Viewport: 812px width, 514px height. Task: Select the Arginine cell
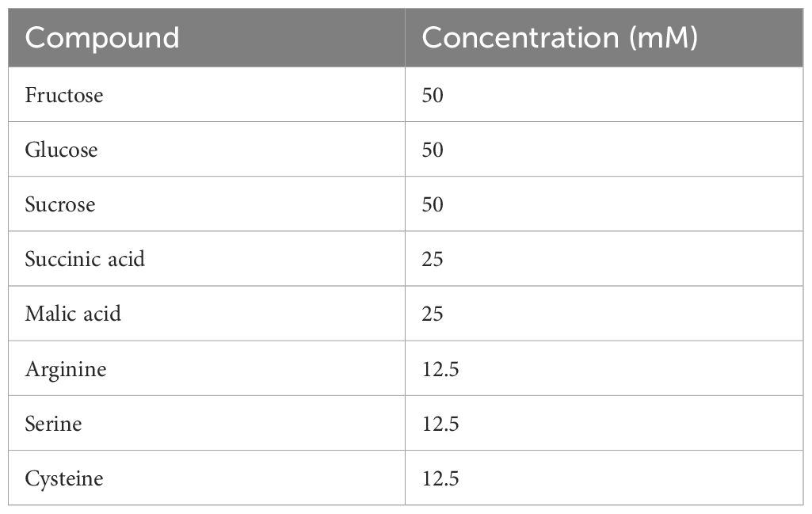point(207,368)
